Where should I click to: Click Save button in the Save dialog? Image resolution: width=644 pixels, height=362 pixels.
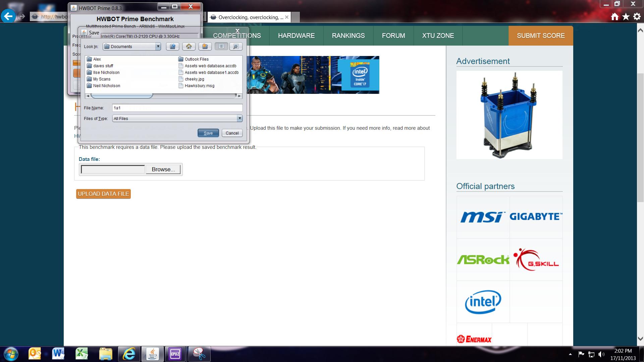pos(208,133)
